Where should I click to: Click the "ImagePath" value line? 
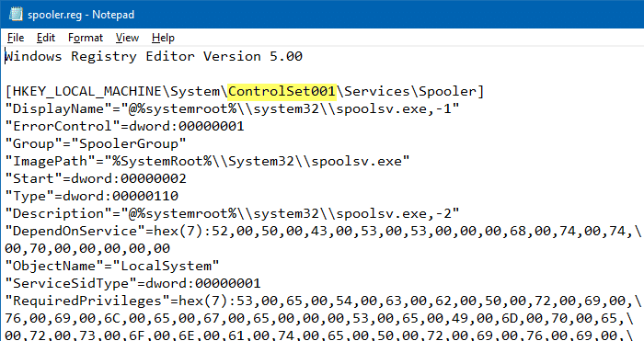coord(207,161)
